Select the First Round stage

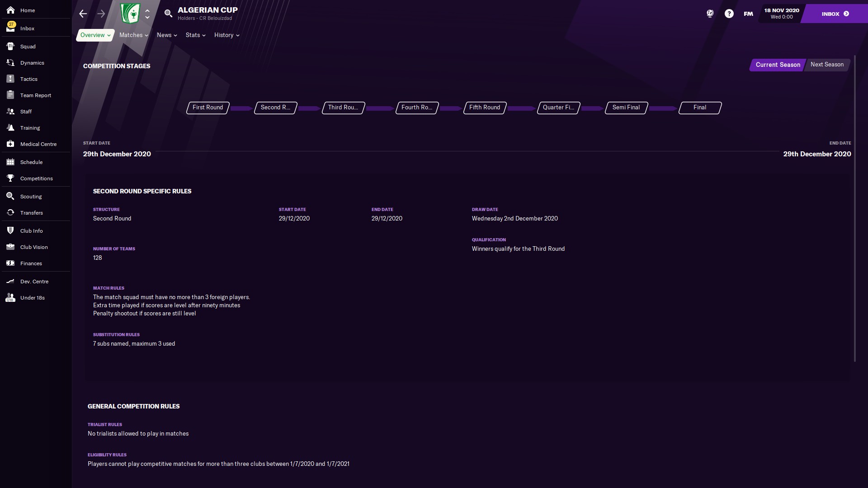(x=208, y=108)
